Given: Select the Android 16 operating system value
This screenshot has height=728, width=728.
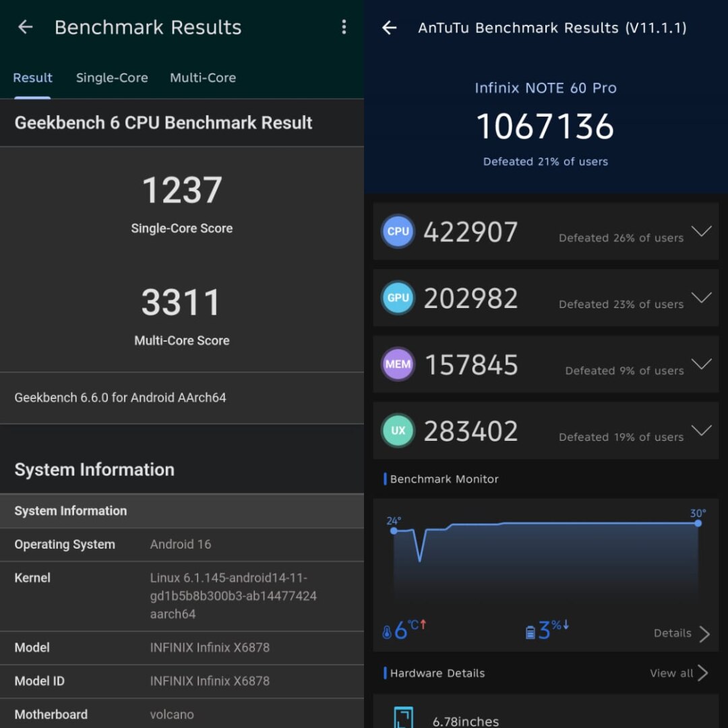Looking at the screenshot, I should tap(181, 544).
